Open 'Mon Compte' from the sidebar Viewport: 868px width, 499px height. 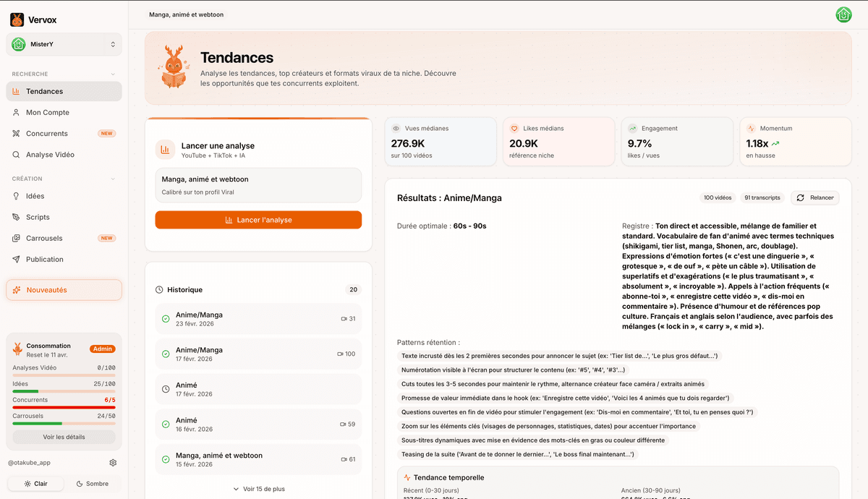pos(48,112)
